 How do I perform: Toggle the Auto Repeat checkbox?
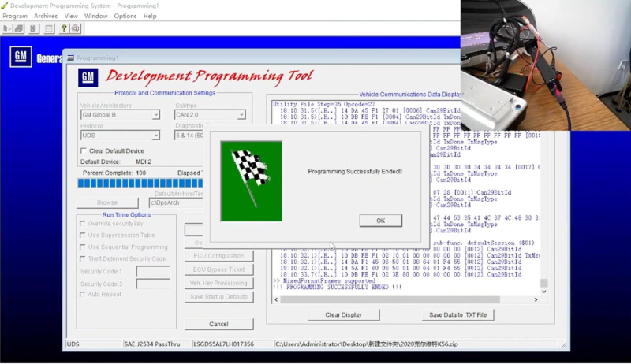83,294
